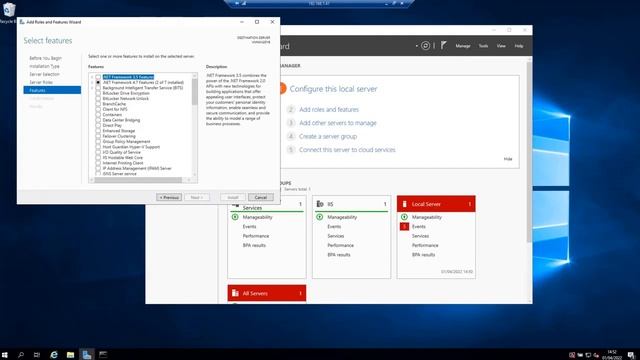Click the features list horizontal scrollbar thumb
640x360 pixels.
138,180
